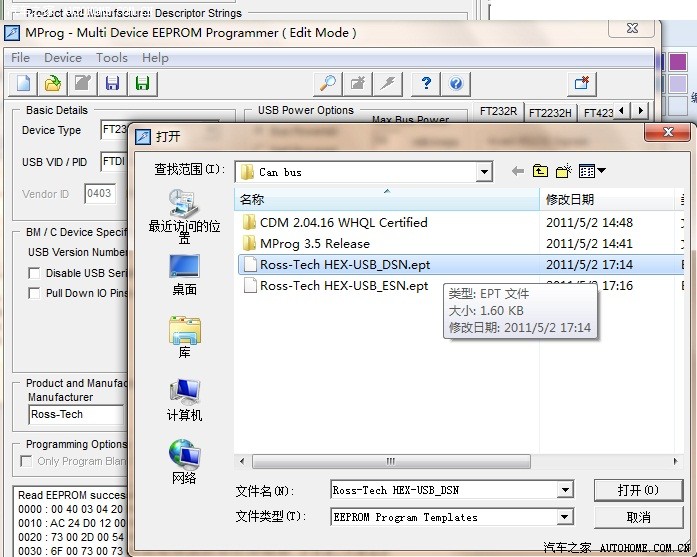This screenshot has width=697, height=557.
Task: Open the view menu dropdown icon
Action: [x=593, y=172]
